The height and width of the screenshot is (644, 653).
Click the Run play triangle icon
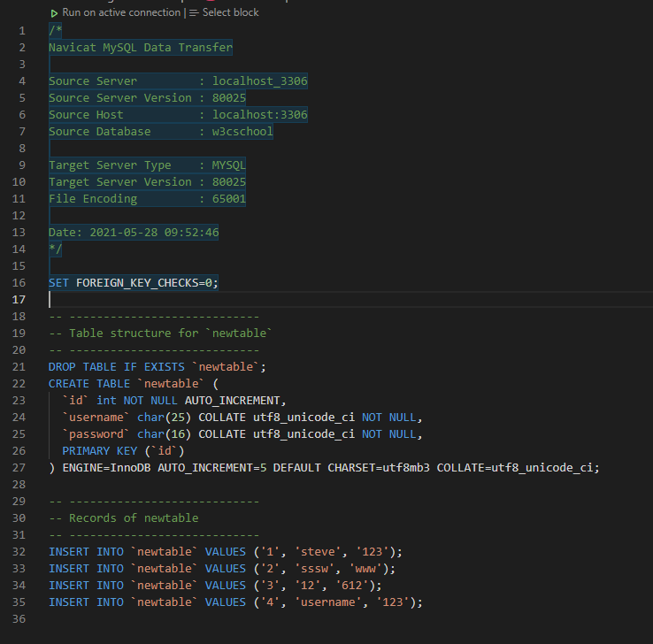55,13
